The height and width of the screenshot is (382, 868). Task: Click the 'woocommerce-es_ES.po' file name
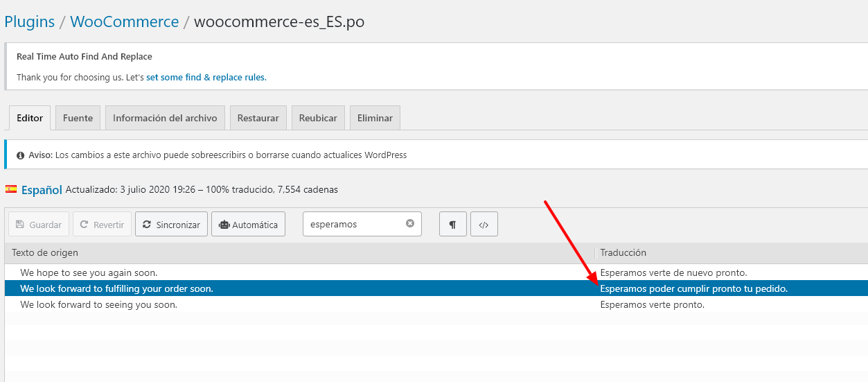(279, 21)
